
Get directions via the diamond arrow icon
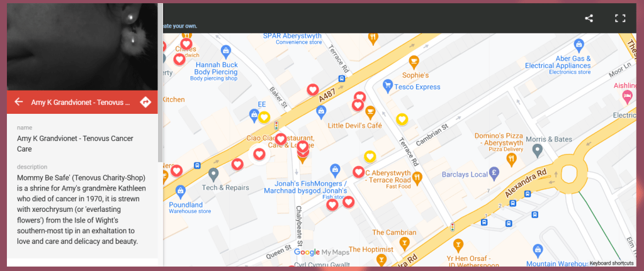(x=145, y=102)
